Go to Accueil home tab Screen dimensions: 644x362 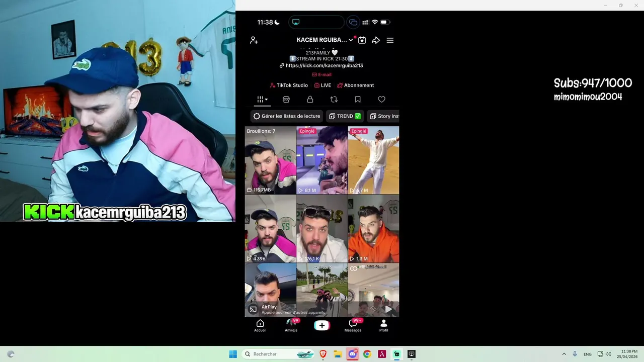(260, 326)
